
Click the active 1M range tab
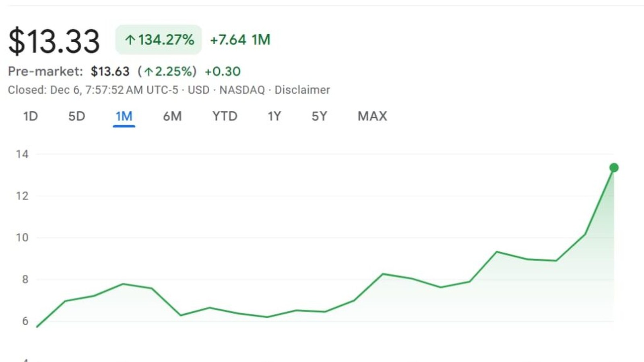[x=124, y=116]
